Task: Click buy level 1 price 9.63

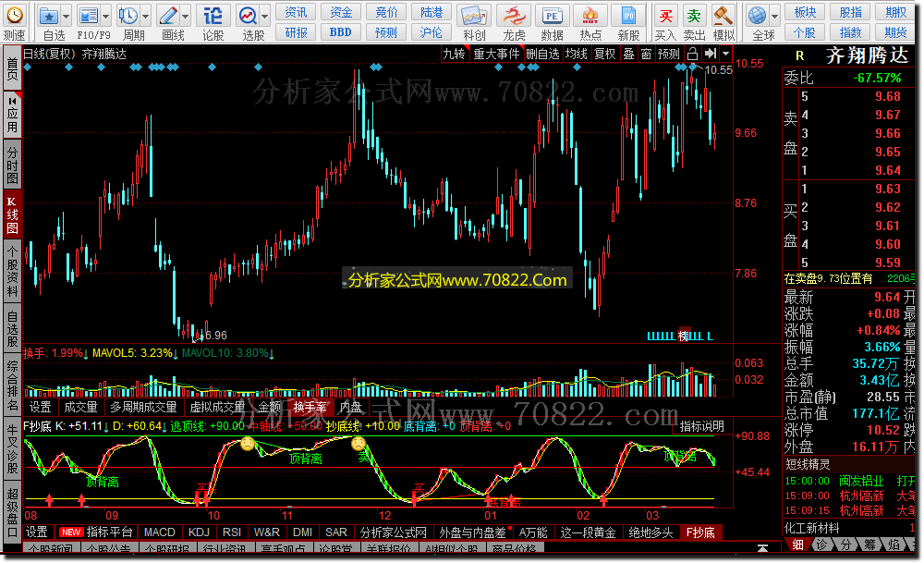Action: click(x=887, y=190)
